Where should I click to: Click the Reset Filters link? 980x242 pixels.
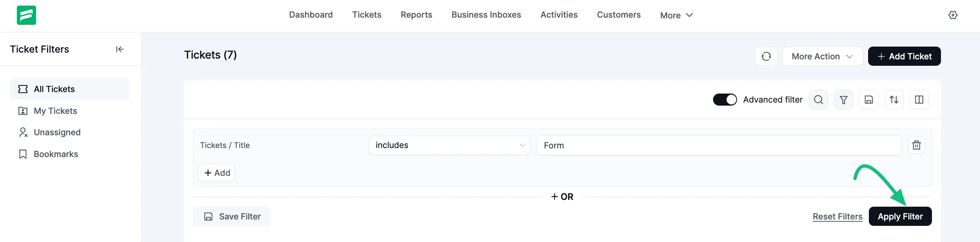pos(837,216)
